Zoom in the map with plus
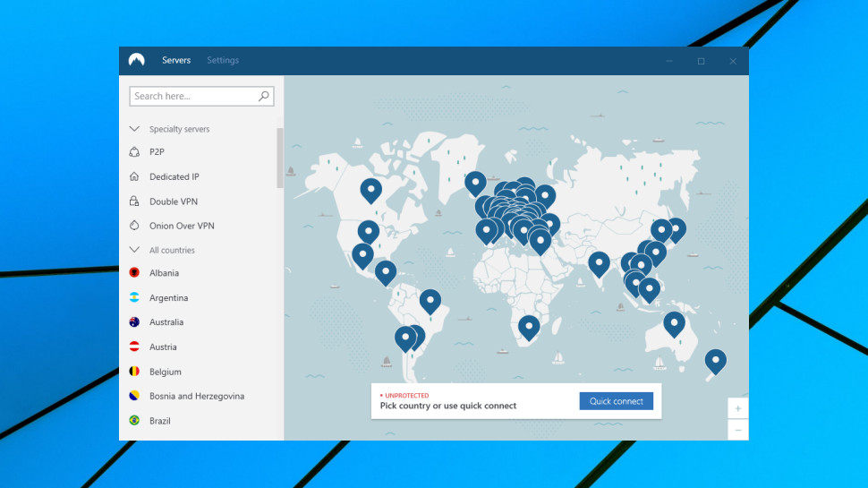This screenshot has width=868, height=488. (738, 409)
